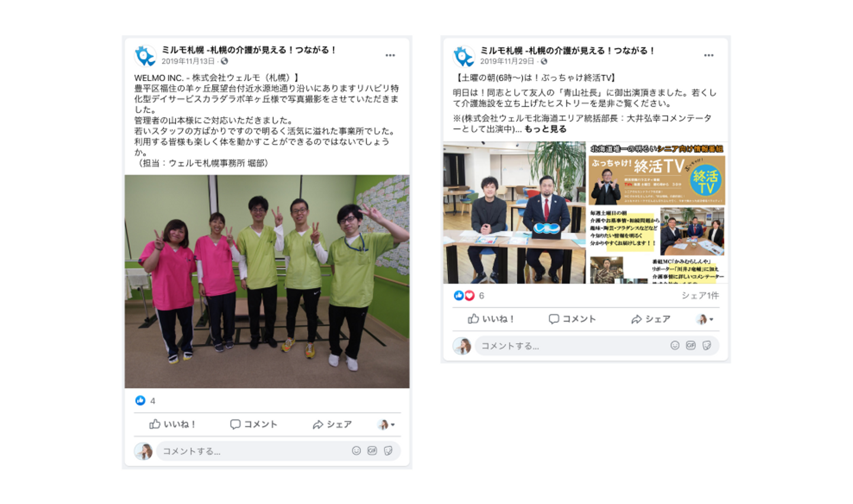The width and height of the screenshot is (853, 504).
Task: Click the GIF icon in the right comment box
Action: pos(691,345)
